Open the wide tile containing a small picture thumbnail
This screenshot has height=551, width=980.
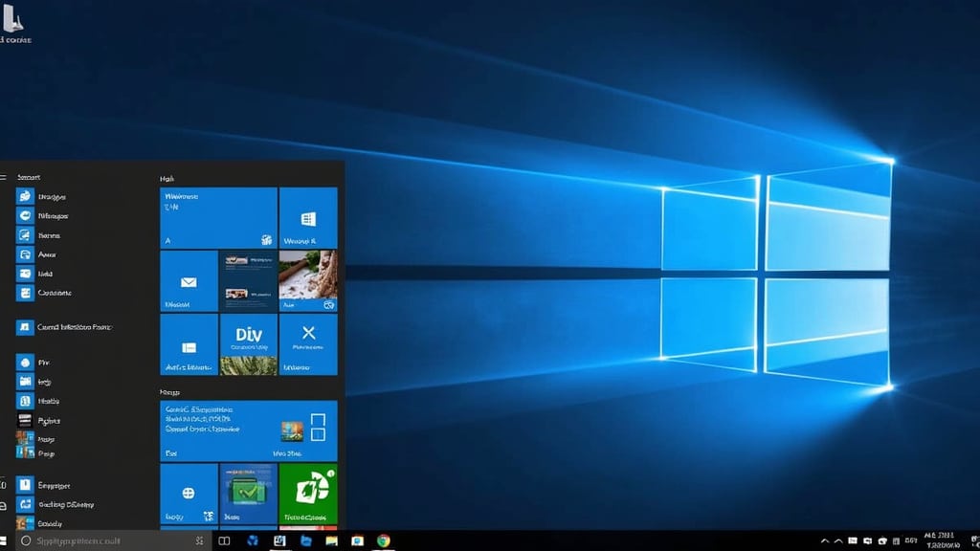click(x=249, y=431)
